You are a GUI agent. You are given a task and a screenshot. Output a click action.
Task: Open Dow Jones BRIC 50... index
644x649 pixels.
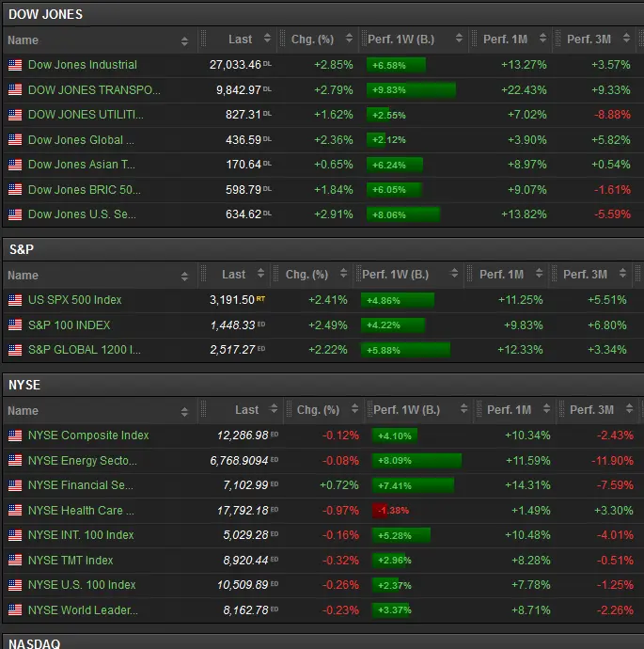click(x=84, y=190)
